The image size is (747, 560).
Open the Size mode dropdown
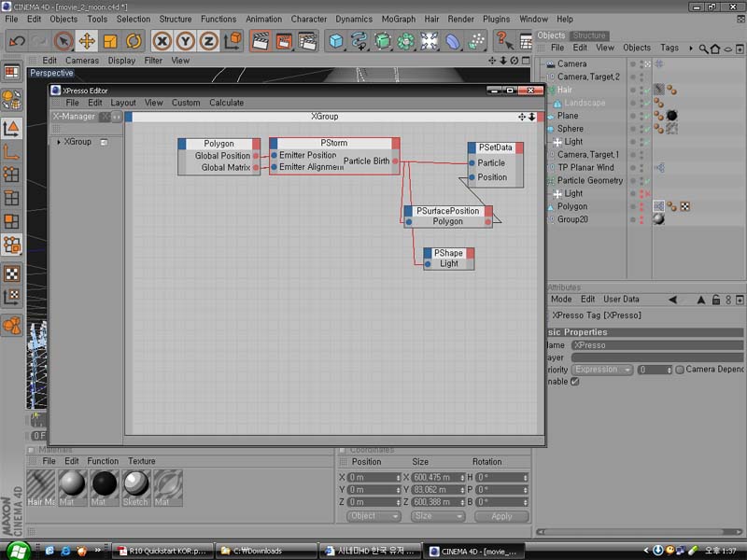[437, 516]
